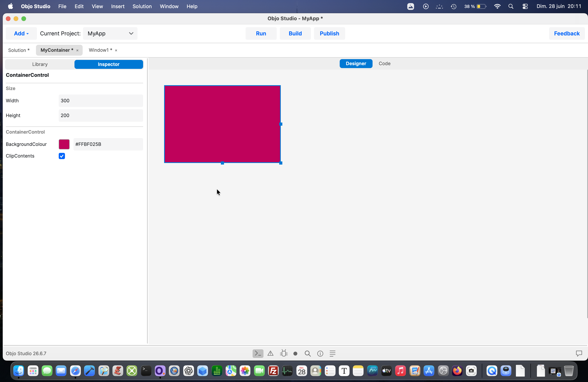
Task: Select the right edge resize handle
Action: [x=281, y=124]
